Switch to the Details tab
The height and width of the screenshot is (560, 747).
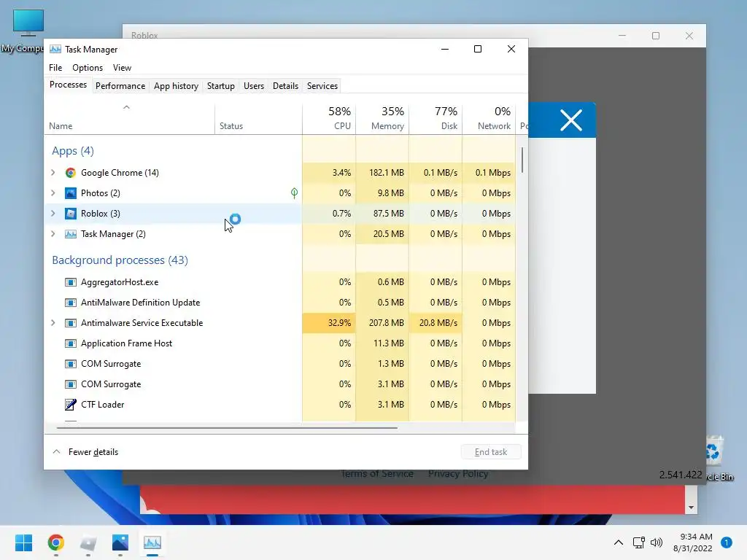pos(285,86)
